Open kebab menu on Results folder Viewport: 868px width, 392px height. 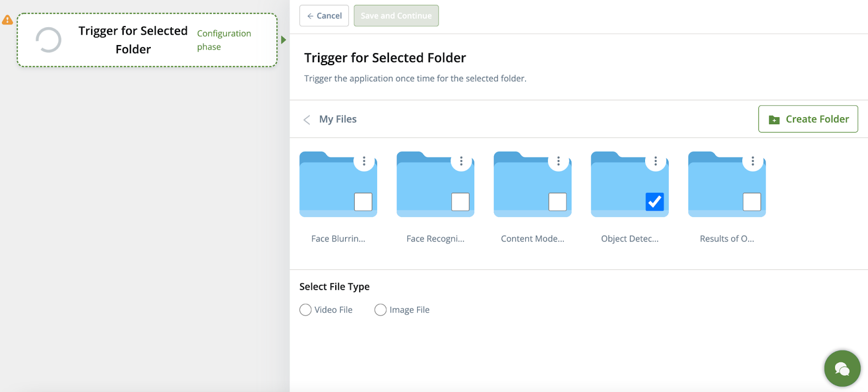click(752, 161)
